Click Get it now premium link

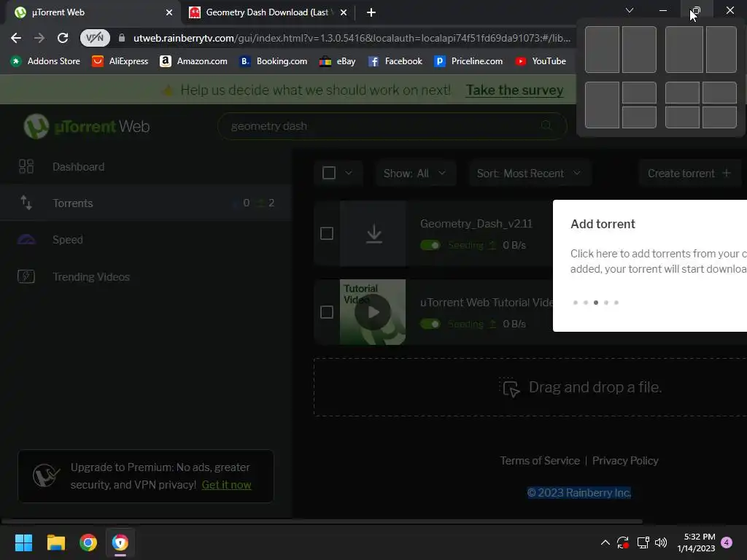pyautogui.click(x=226, y=485)
